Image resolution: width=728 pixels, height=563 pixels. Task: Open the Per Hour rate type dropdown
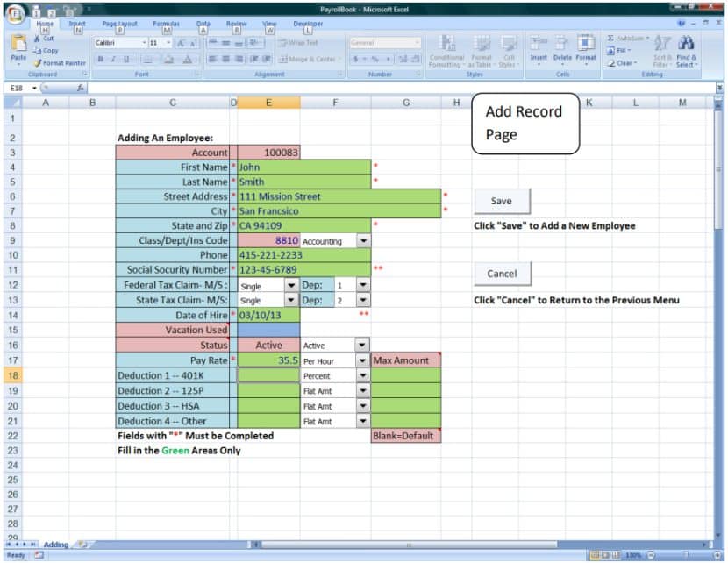361,360
